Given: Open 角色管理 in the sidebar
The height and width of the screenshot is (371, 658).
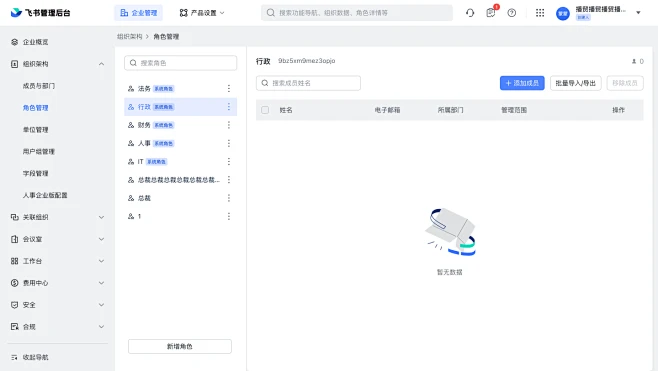Looking at the screenshot, I should pos(36,108).
